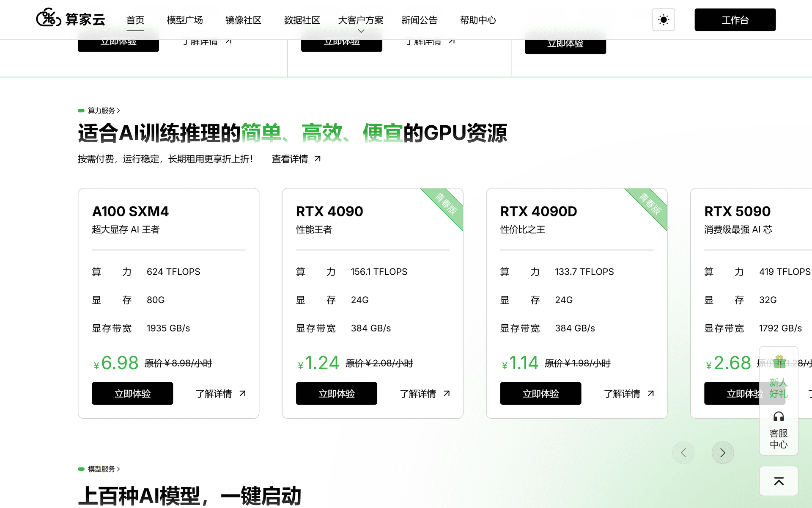Click the ¥1.24 price on RTX 4090 card

point(318,363)
